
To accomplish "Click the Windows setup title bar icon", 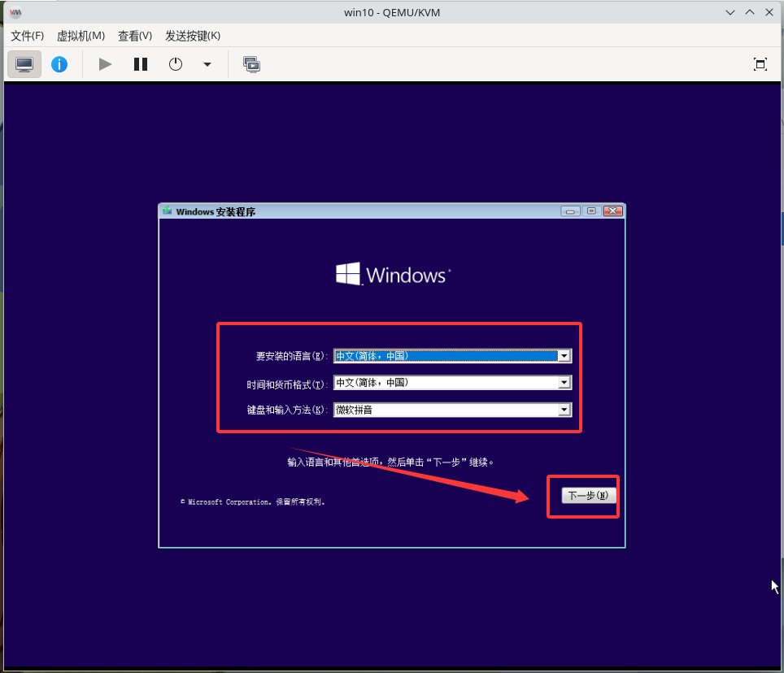I will (168, 211).
